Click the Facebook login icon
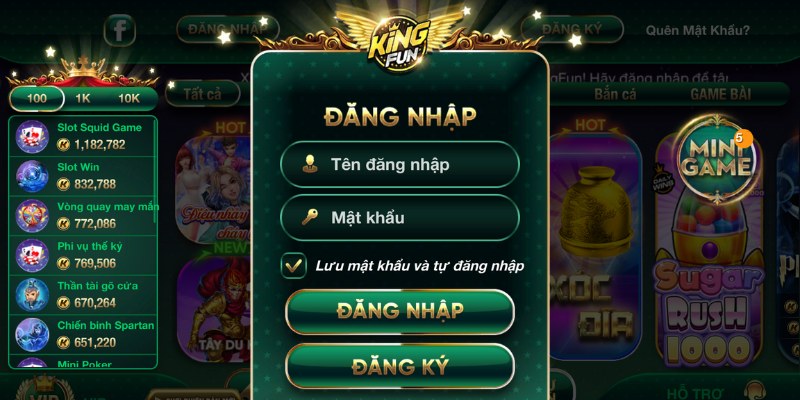800x400 pixels. click(119, 30)
